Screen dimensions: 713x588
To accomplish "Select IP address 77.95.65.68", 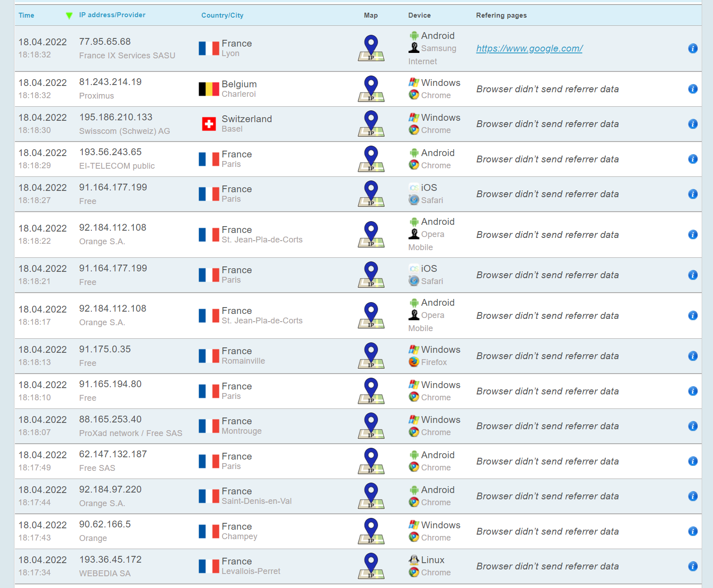I will 105,42.
